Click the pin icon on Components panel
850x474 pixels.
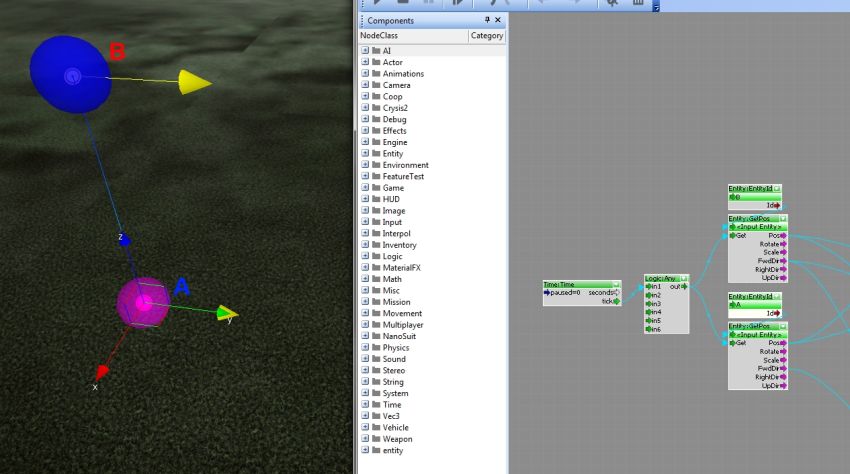[487, 20]
